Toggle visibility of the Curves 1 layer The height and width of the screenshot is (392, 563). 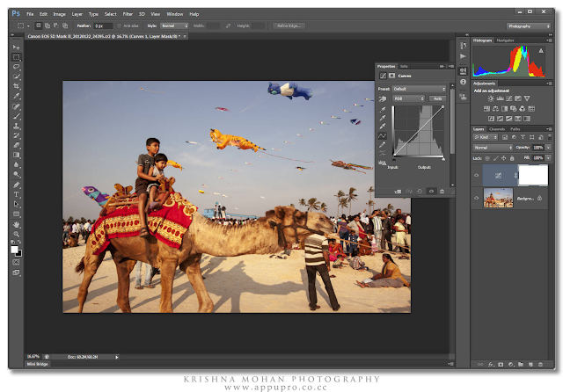tap(477, 175)
